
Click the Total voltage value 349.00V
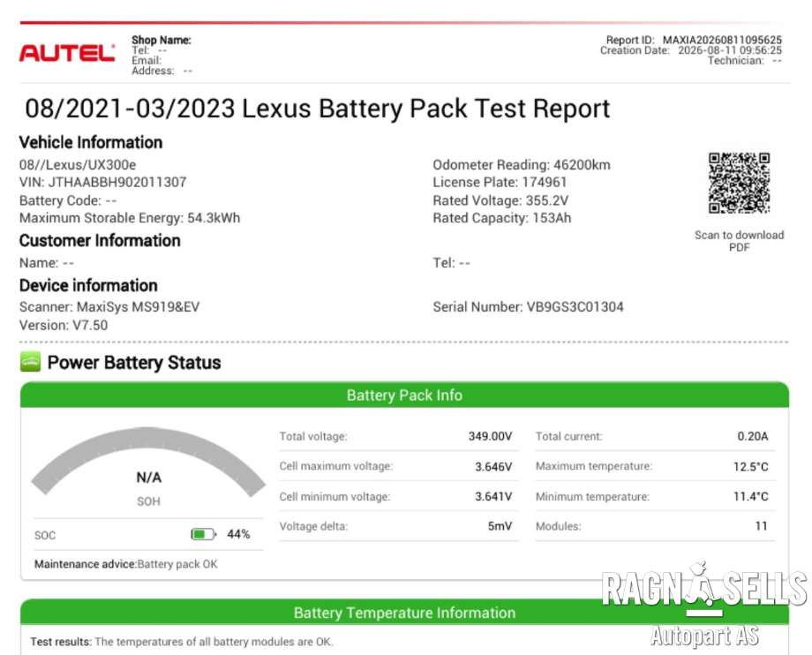[x=490, y=436]
